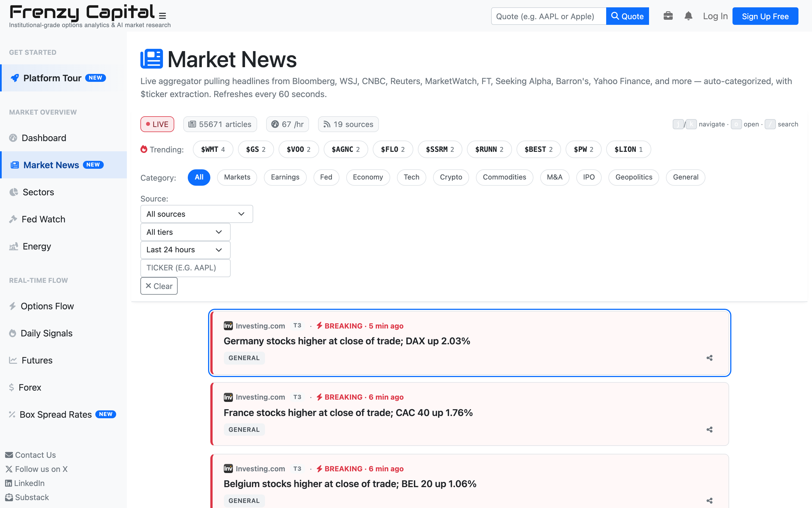Click the Sectors pie chart icon
Viewport: 812px width, 508px height.
[14, 192]
